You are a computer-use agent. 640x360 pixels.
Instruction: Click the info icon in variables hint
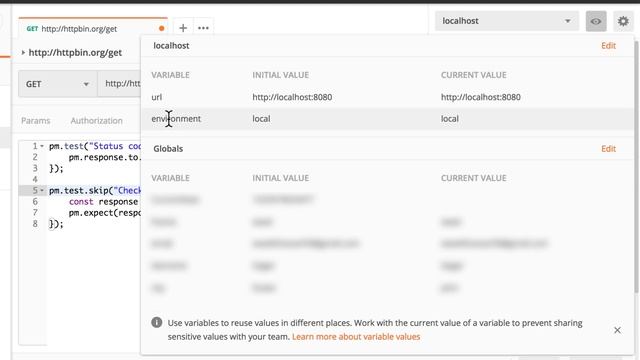[x=157, y=322]
